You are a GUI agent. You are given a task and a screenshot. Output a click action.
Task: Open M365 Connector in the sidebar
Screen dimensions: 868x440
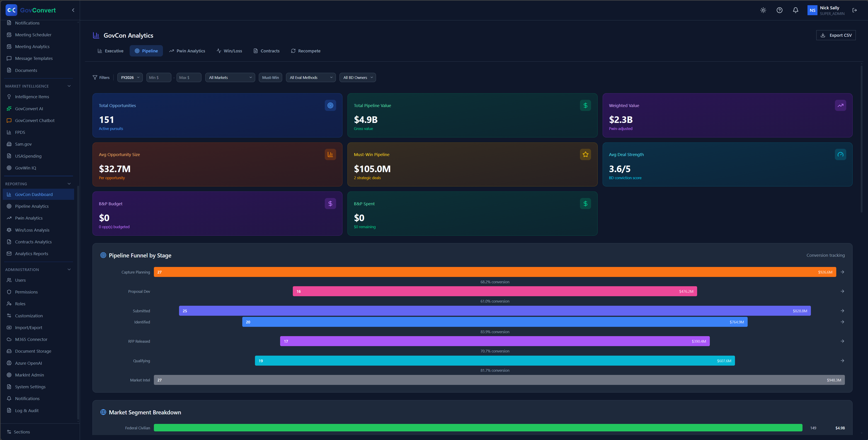(38, 340)
